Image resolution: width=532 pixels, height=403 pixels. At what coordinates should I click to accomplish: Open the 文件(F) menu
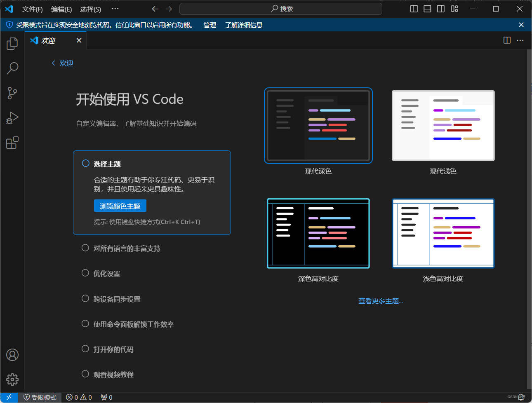pos(32,9)
